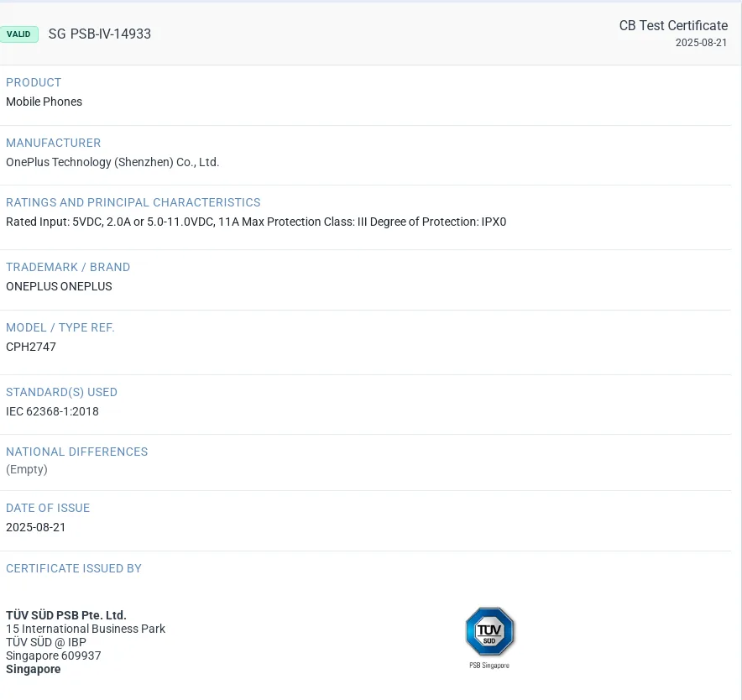Viewport: 742px width, 700px height.
Task: Click the certificate number SG PSB-IV-14933
Action: pyautogui.click(x=100, y=34)
